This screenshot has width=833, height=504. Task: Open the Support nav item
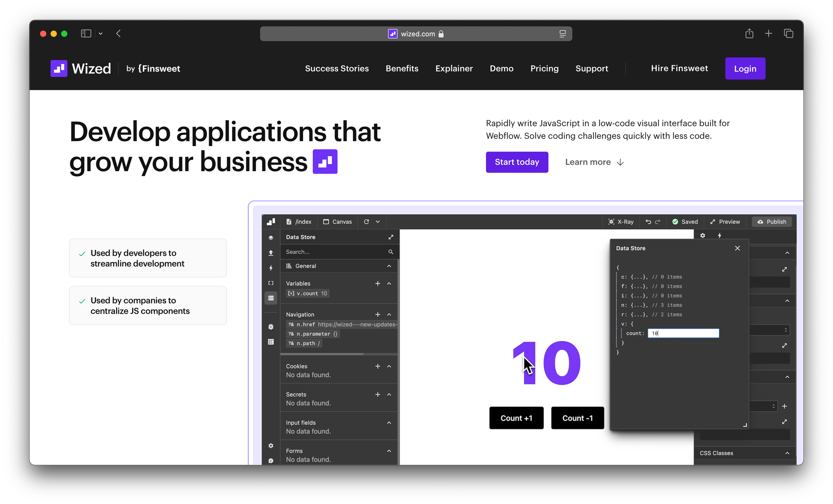coord(592,68)
